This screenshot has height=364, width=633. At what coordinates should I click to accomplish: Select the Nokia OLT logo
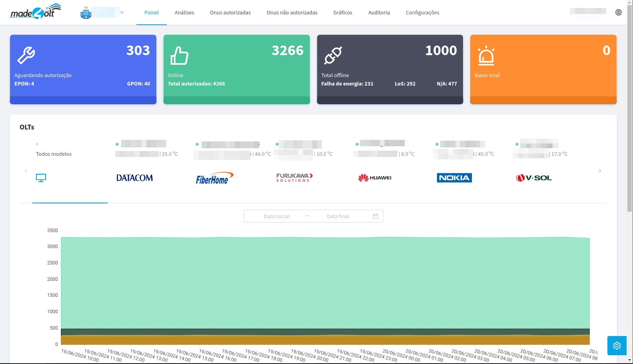click(x=454, y=178)
